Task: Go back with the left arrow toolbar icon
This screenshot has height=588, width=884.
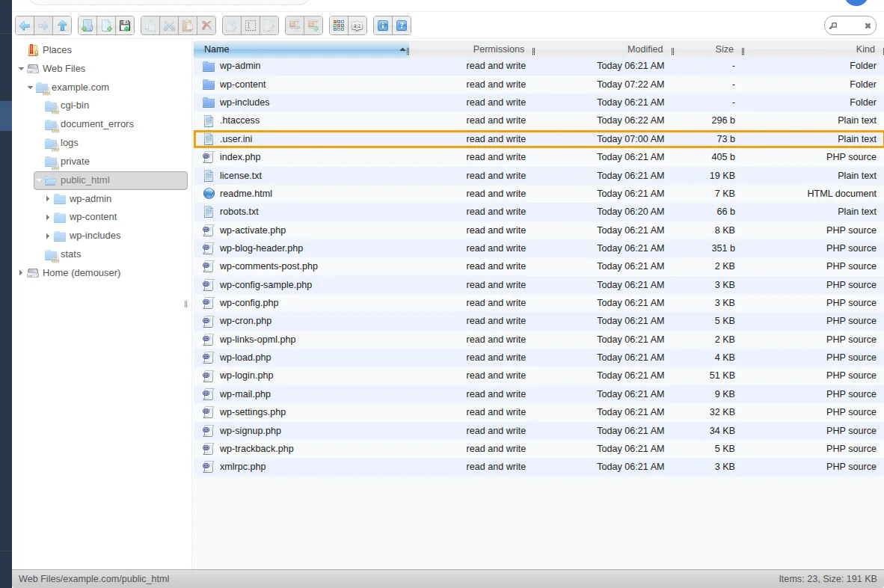Action: pyautogui.click(x=25, y=25)
